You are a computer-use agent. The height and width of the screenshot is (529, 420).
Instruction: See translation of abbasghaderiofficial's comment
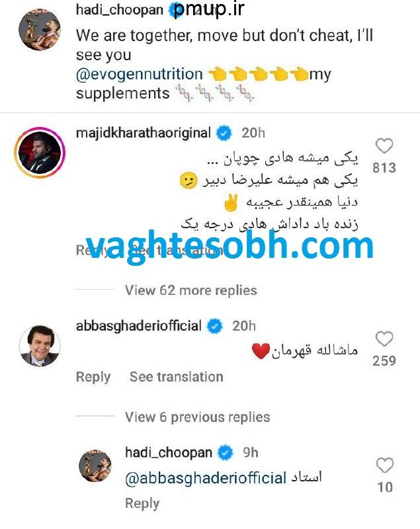(x=177, y=377)
